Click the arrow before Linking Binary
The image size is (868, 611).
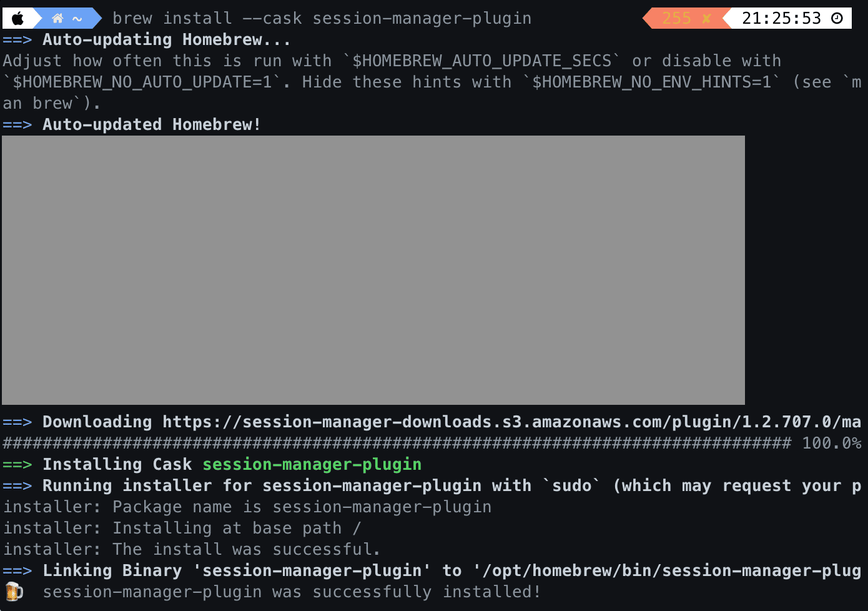click(x=17, y=571)
